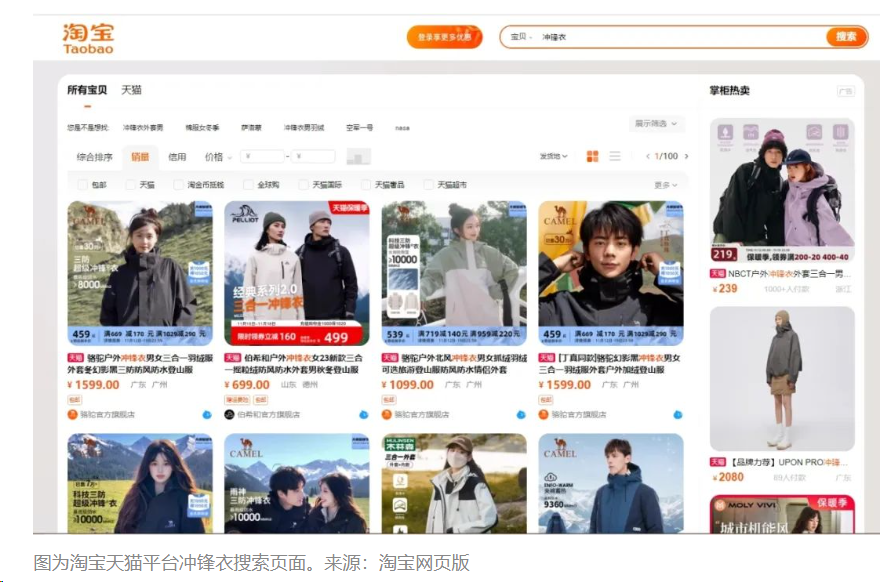Chat with seller of ¥1099.00 骆驼 jacket
The height and width of the screenshot is (582, 893).
click(x=521, y=415)
